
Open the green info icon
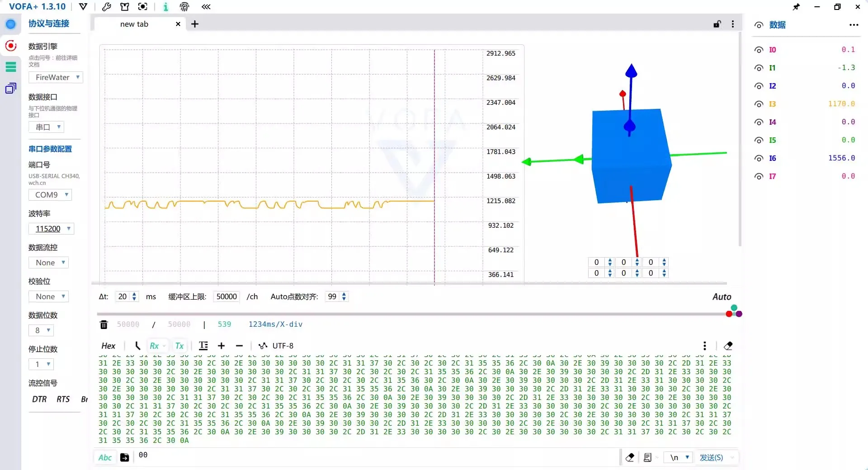pyautogui.click(x=165, y=7)
